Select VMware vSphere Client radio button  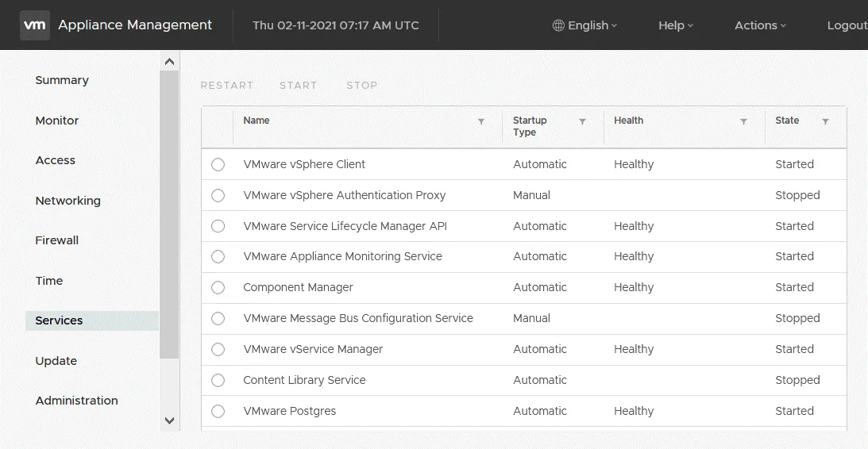218,165
